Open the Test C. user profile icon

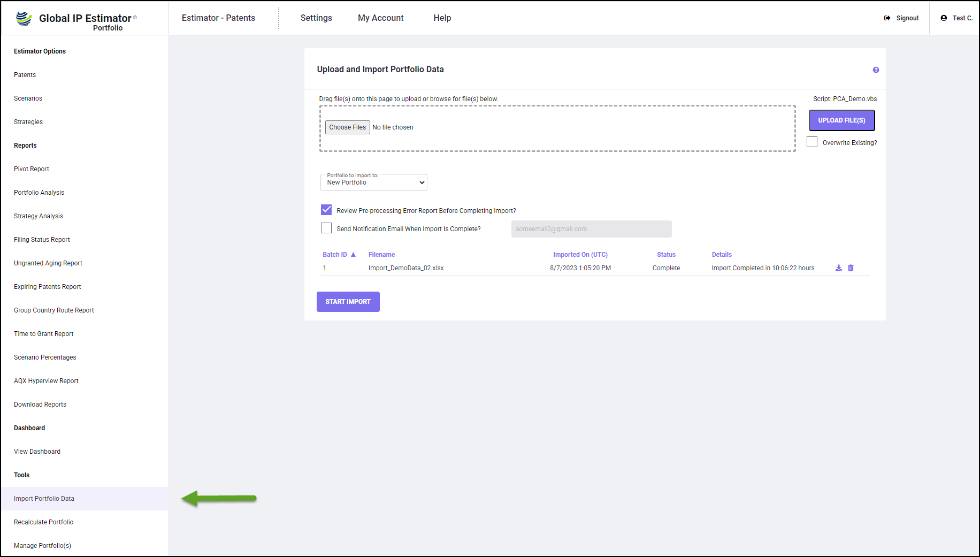pos(944,18)
